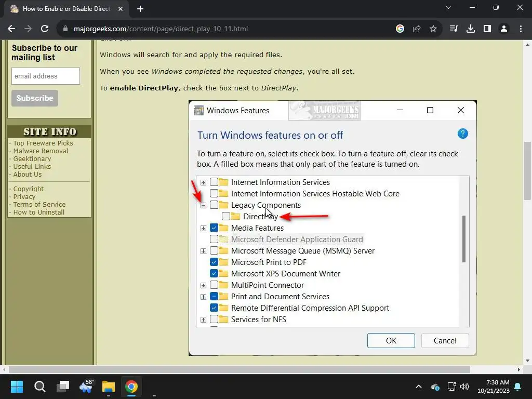View site information lock icon

pyautogui.click(x=65, y=29)
